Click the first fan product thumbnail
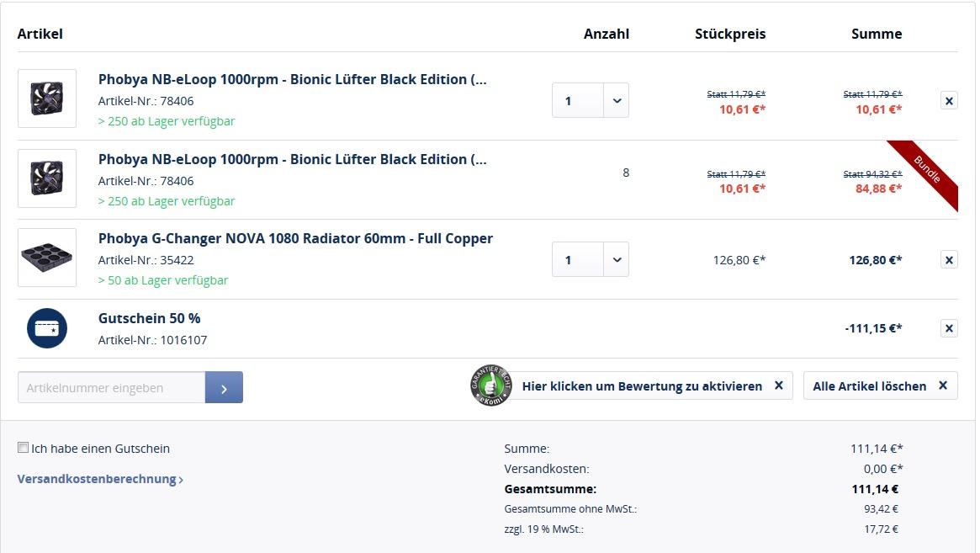This screenshot has width=980, height=553. click(x=47, y=98)
